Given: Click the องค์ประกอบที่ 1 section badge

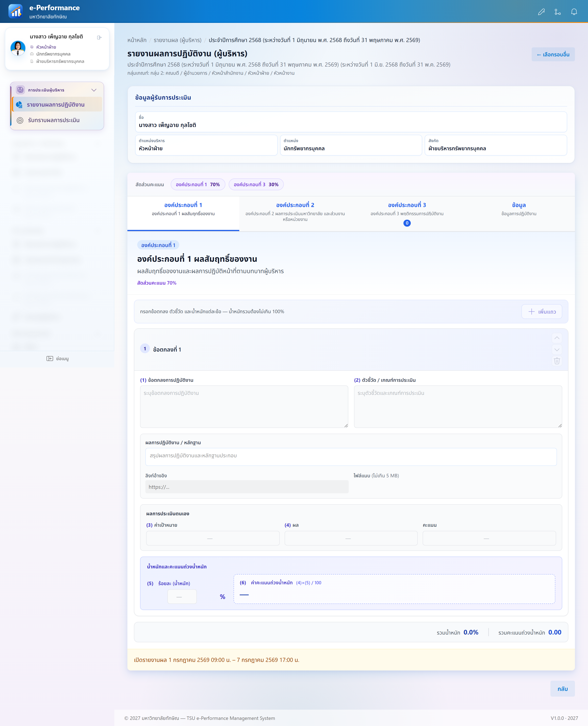Looking at the screenshot, I should [x=158, y=245].
